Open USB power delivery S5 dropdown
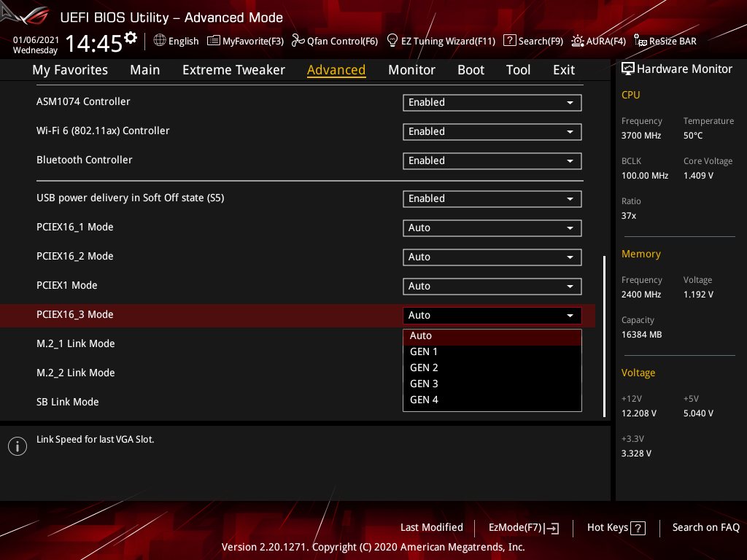The height and width of the screenshot is (560, 747). pyautogui.click(x=492, y=198)
